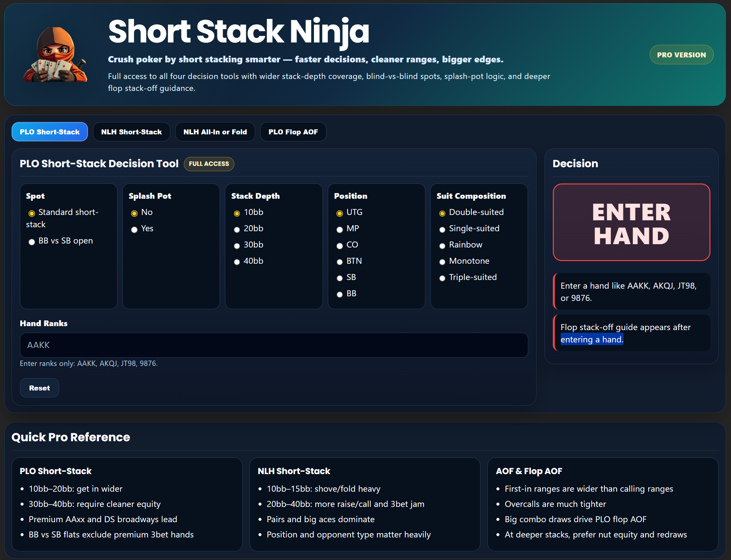Image resolution: width=731 pixels, height=560 pixels.
Task: Click the PLO Short-Stack reference card title
Action: (x=56, y=471)
